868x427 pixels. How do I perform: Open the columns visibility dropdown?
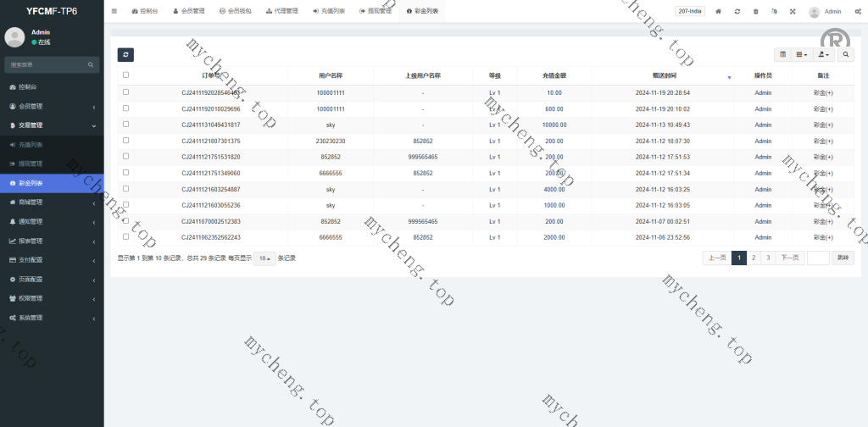pos(802,54)
